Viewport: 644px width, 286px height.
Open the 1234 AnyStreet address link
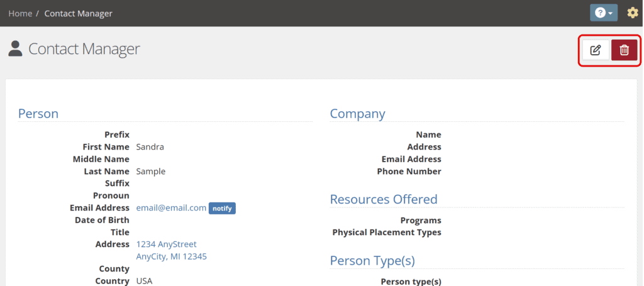[x=166, y=245]
